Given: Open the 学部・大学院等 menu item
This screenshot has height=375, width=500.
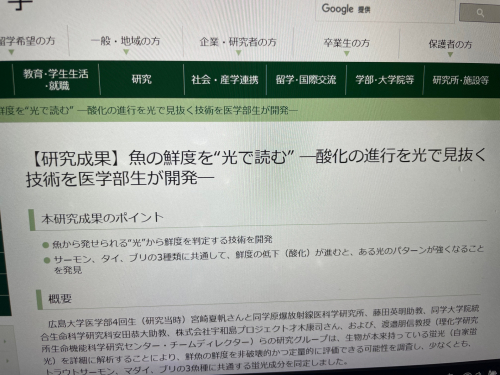Looking at the screenshot, I should [x=385, y=80].
